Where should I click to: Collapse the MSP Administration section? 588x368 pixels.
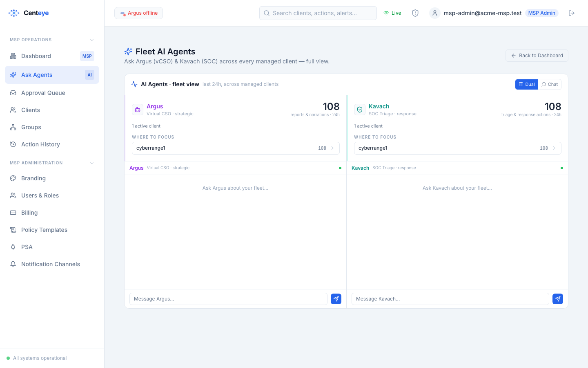[92, 163]
